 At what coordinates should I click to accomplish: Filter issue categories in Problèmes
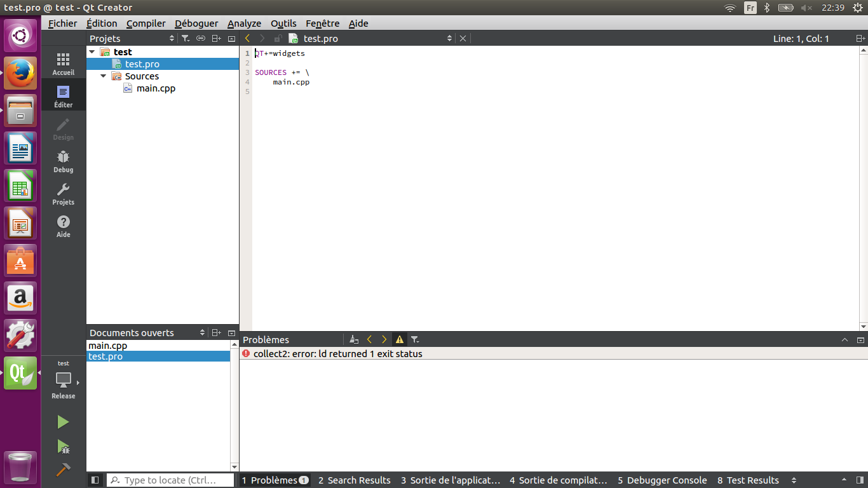[414, 340]
